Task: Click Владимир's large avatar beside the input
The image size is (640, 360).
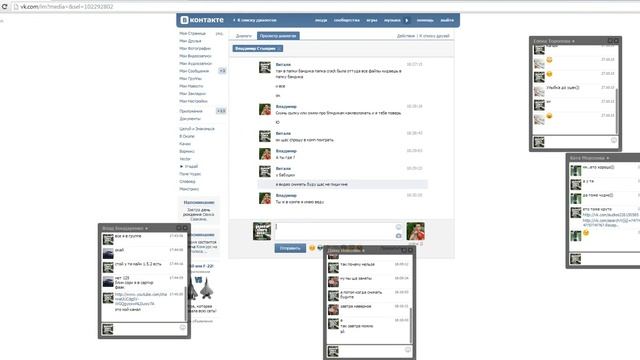Action: [x=416, y=231]
